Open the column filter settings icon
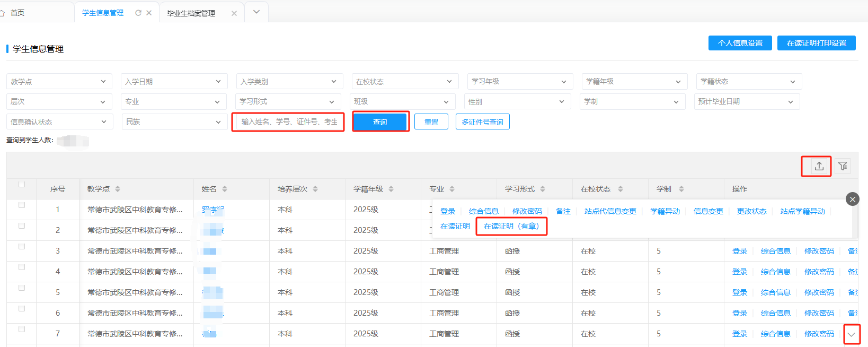 point(843,166)
